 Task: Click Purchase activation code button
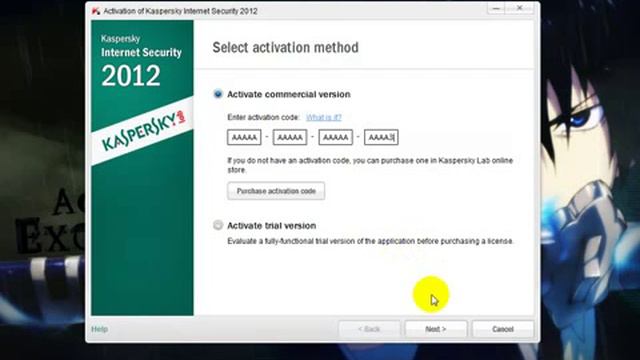pyautogui.click(x=276, y=191)
